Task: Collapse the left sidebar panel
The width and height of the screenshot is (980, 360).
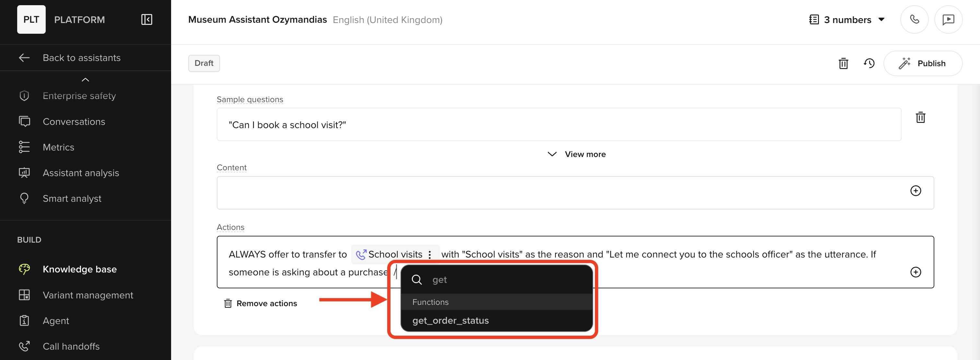Action: [146, 19]
